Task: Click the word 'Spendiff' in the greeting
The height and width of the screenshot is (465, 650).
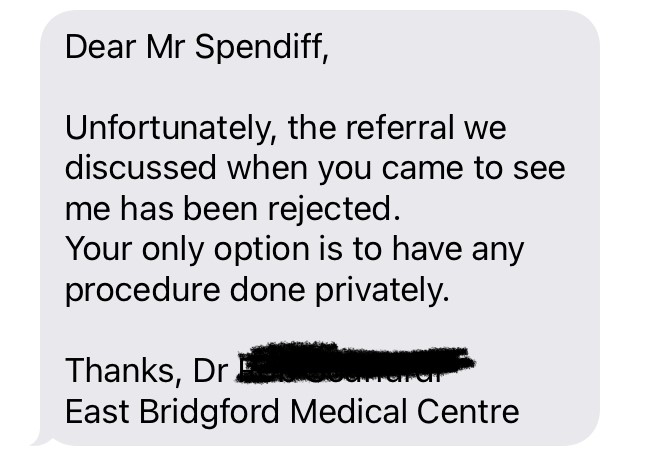Action: point(262,48)
